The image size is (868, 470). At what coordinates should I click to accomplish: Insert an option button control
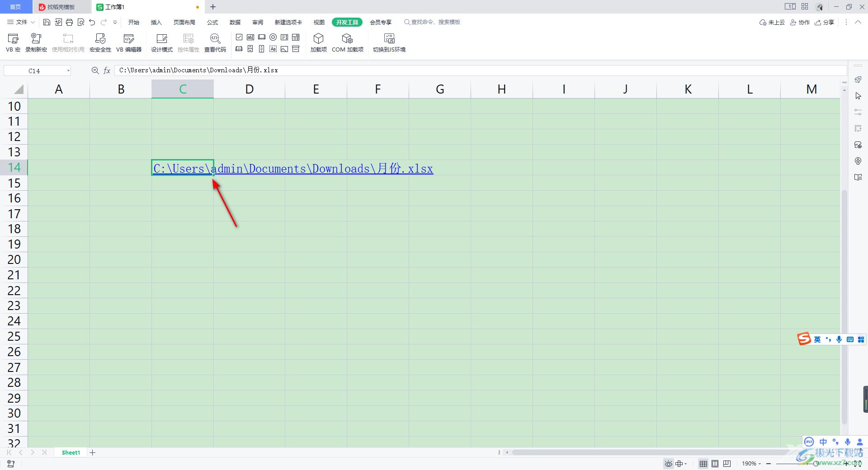pyautogui.click(x=273, y=37)
